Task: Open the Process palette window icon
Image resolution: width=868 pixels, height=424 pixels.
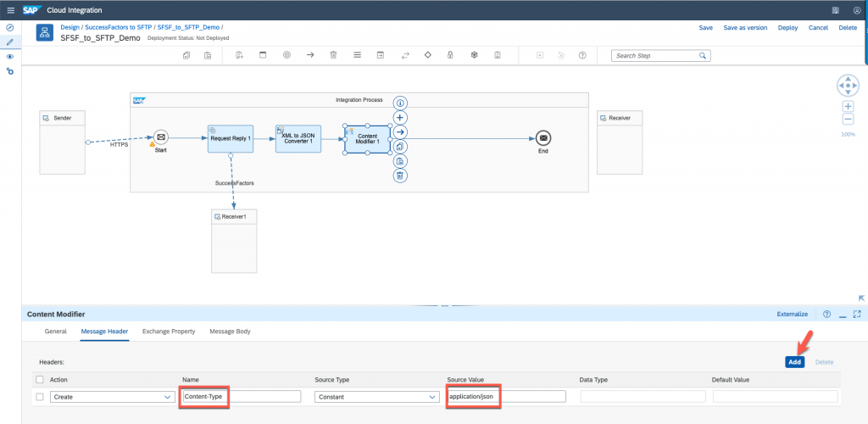Action: (x=263, y=55)
